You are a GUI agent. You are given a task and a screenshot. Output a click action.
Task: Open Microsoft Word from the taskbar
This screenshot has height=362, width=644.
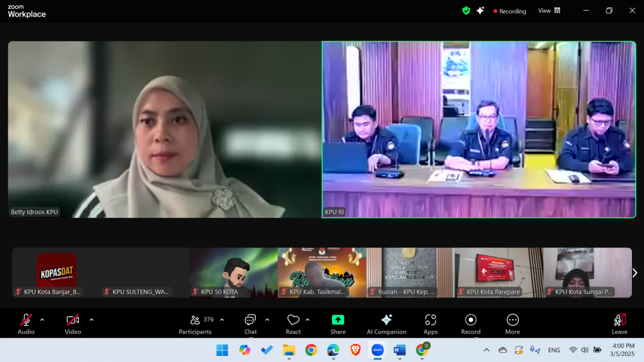pyautogui.click(x=400, y=351)
